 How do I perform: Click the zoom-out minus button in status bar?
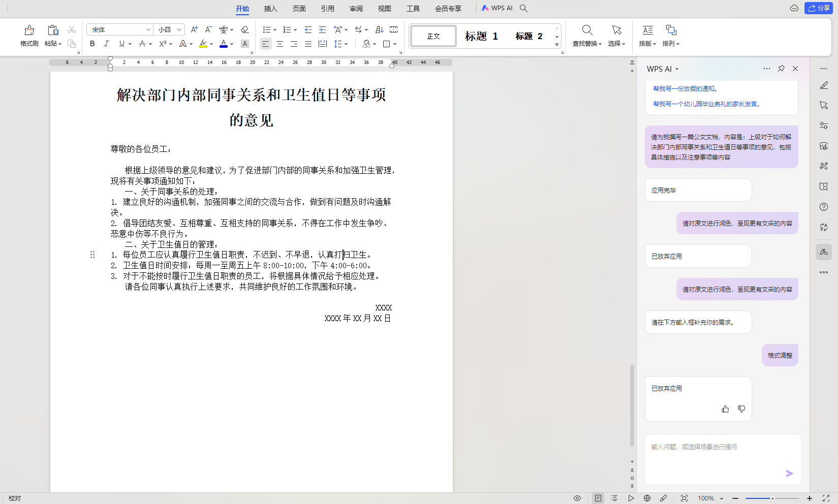tap(735, 498)
